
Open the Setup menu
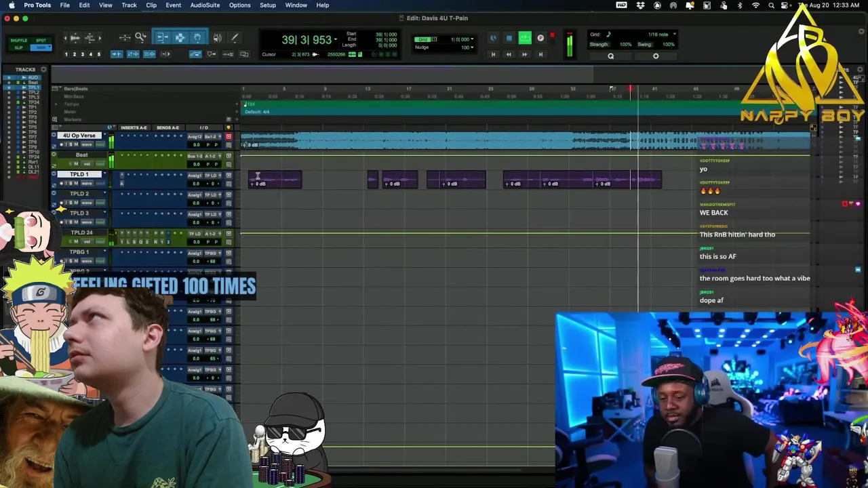(x=268, y=5)
